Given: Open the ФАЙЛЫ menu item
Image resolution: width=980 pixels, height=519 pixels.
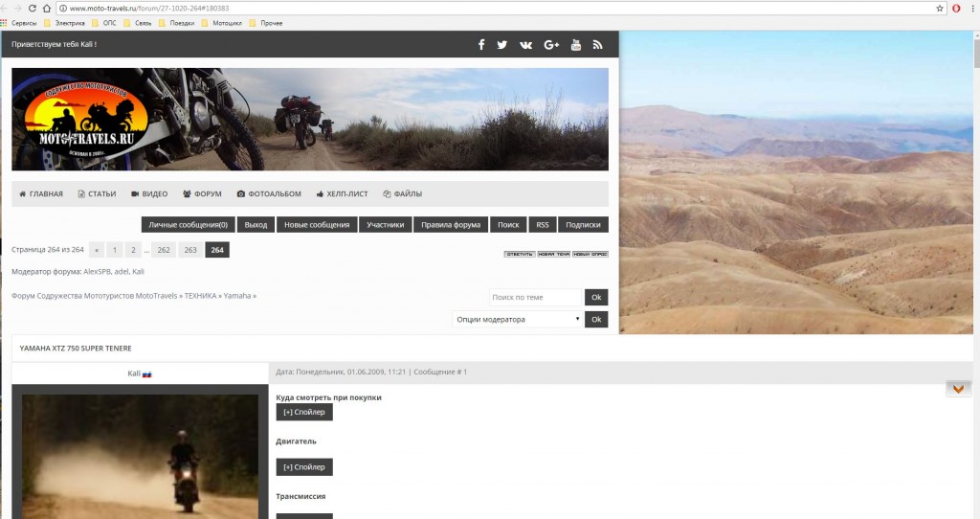Looking at the screenshot, I should click(x=403, y=193).
